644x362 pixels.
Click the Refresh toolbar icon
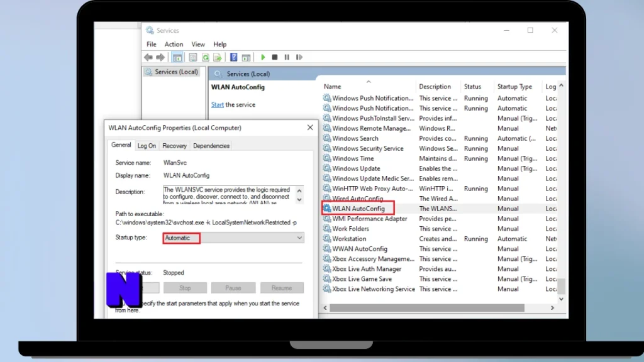coord(206,57)
